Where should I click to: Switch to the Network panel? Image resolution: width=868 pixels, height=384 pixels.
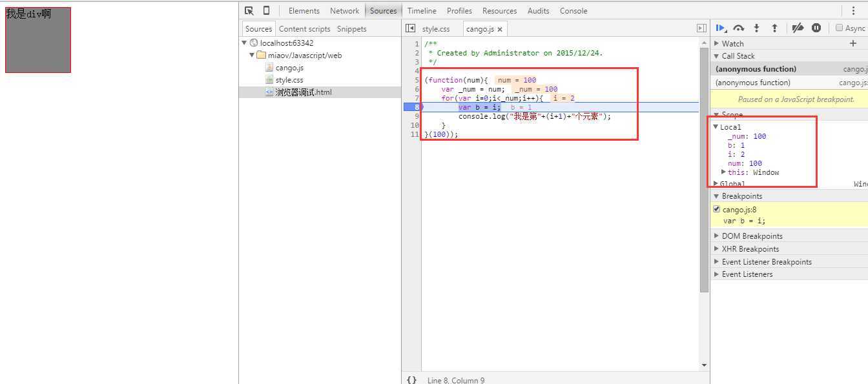(344, 11)
